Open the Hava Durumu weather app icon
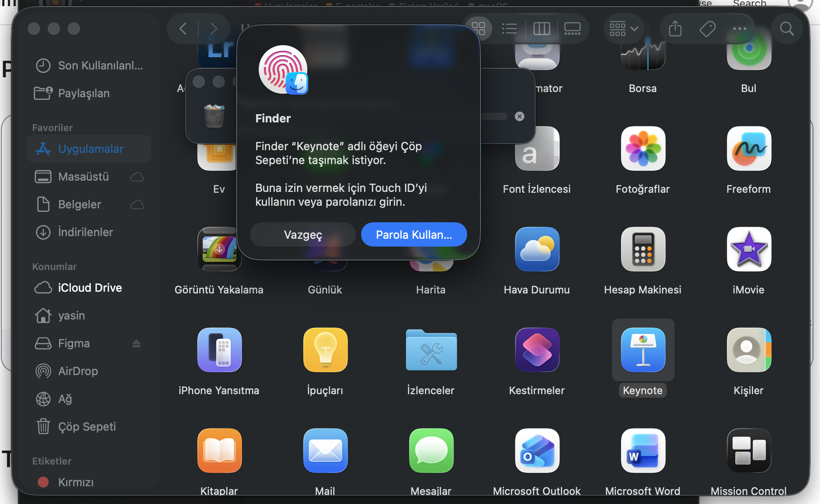Image resolution: width=820 pixels, height=504 pixels. point(537,249)
